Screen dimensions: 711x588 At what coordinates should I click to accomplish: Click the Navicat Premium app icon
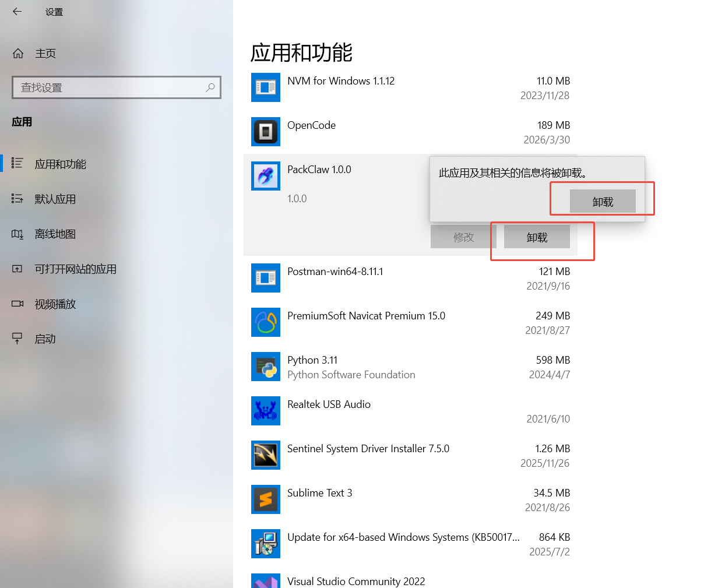pos(266,322)
